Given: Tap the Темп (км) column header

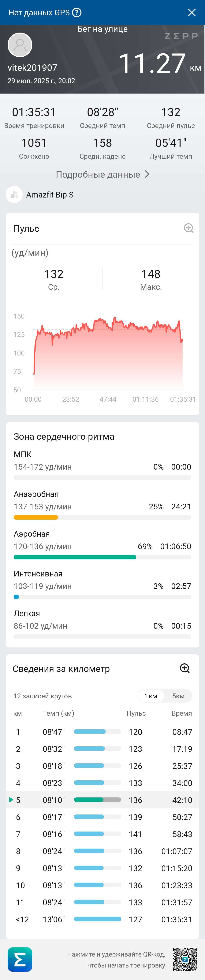Looking at the screenshot, I should pos(58,713).
